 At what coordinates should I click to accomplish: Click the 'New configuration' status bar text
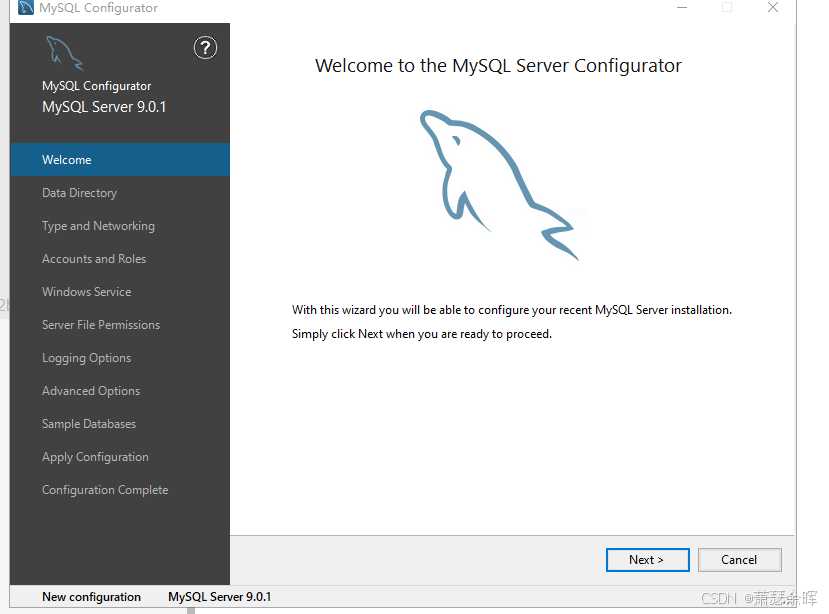[x=91, y=597]
